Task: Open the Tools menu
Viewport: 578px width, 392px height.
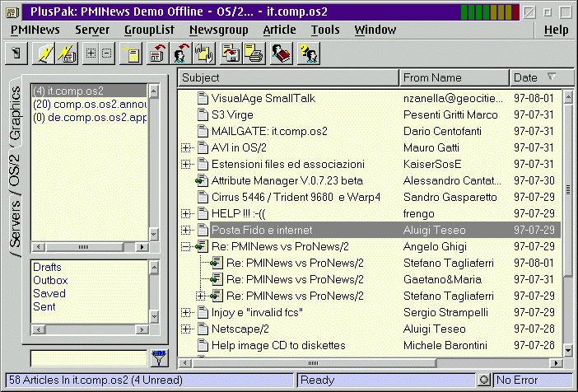Action: click(x=325, y=30)
